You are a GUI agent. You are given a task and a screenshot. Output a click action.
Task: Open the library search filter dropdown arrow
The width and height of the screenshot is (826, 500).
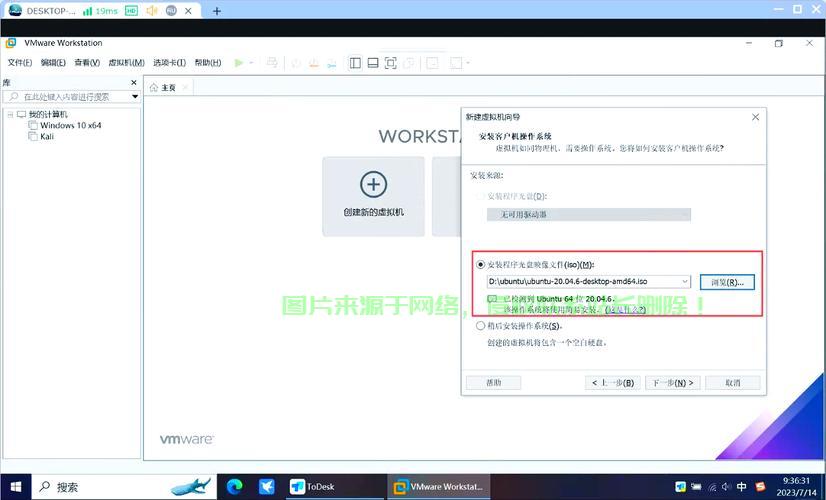point(135,97)
